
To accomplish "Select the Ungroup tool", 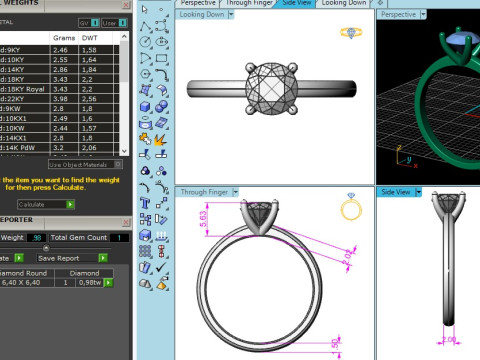I will (162, 171).
